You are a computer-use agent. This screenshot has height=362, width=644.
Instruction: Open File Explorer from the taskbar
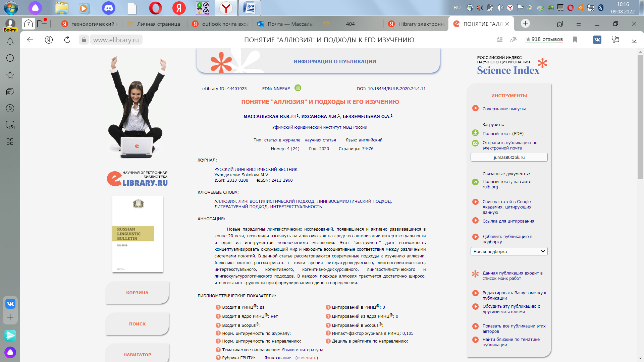(62, 8)
